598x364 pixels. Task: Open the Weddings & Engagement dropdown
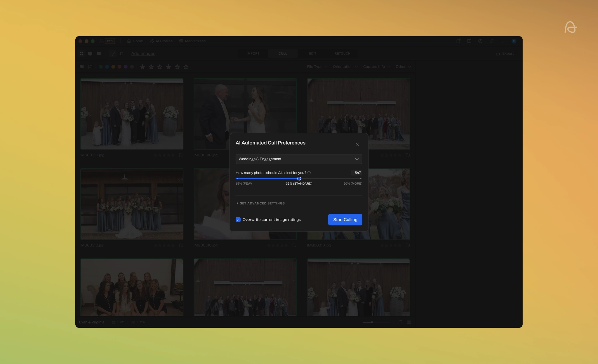(x=299, y=159)
